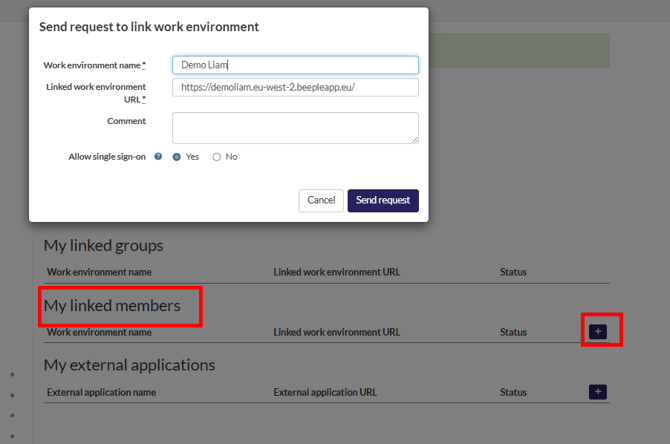Image resolution: width=670 pixels, height=444 pixels.
Task: Click the Linked work environment URL field
Action: coord(295,88)
